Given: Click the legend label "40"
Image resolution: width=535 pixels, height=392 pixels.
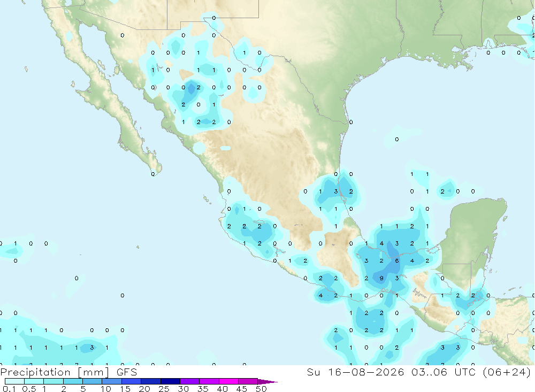Looking at the screenshot, I should pos(222,389).
